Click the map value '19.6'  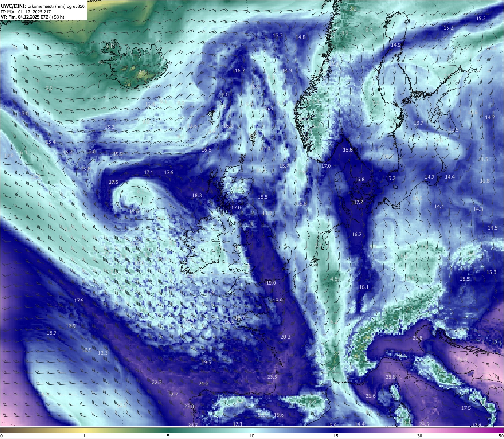(x=279, y=415)
